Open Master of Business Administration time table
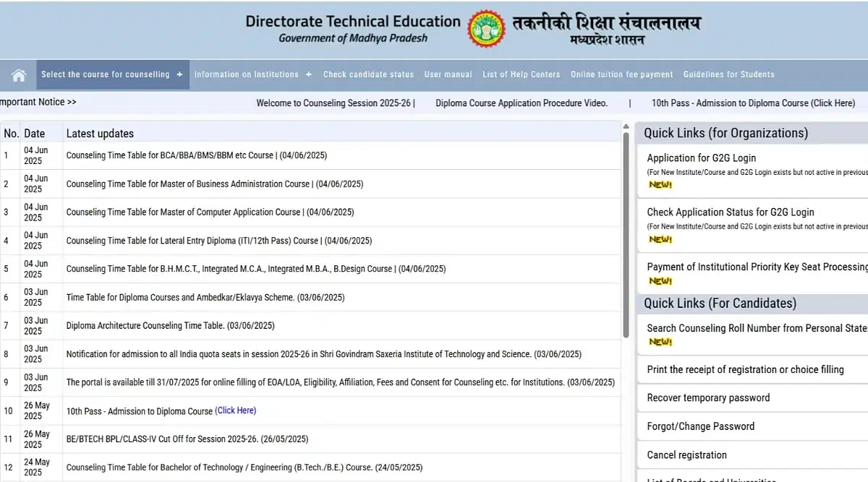This screenshot has height=482, width=868. pyautogui.click(x=215, y=184)
